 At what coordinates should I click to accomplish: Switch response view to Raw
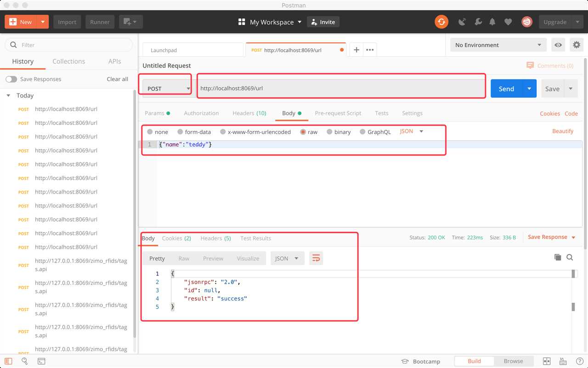pyautogui.click(x=184, y=259)
